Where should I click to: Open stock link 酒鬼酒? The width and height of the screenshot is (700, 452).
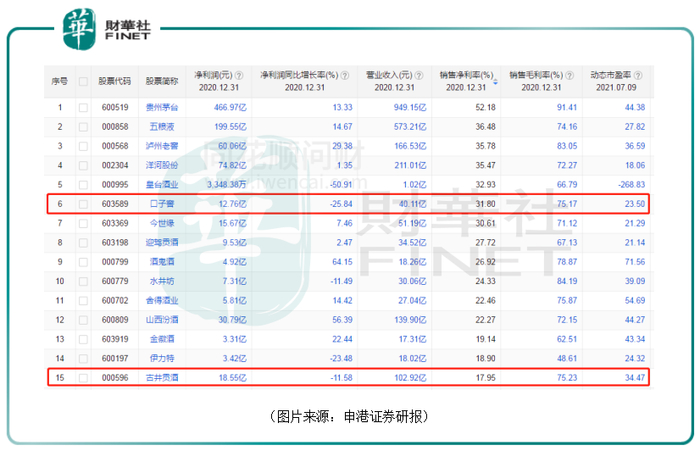(162, 262)
